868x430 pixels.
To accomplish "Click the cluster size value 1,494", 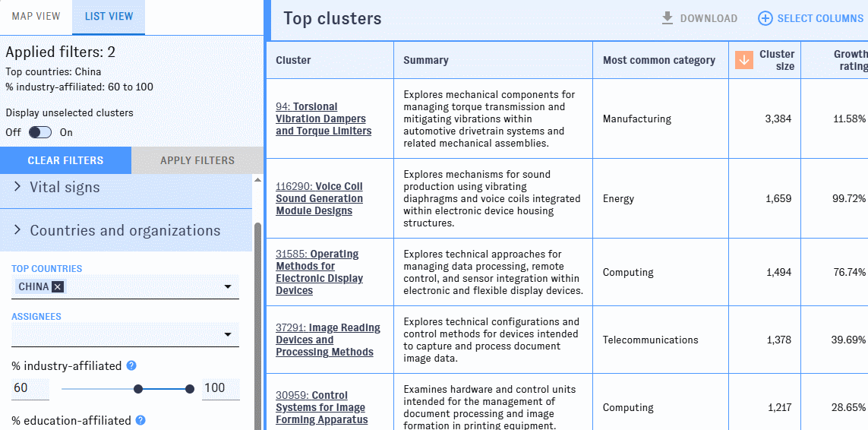I will click(778, 272).
